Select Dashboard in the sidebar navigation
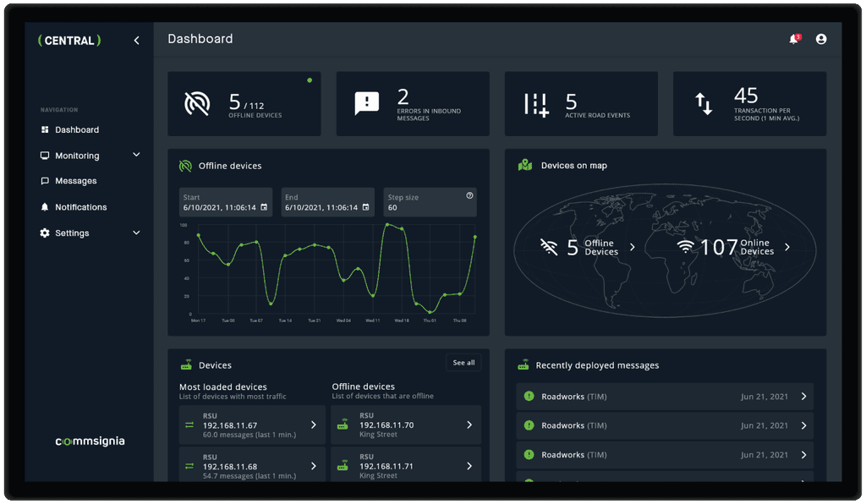This screenshot has width=866, height=504. [x=77, y=130]
